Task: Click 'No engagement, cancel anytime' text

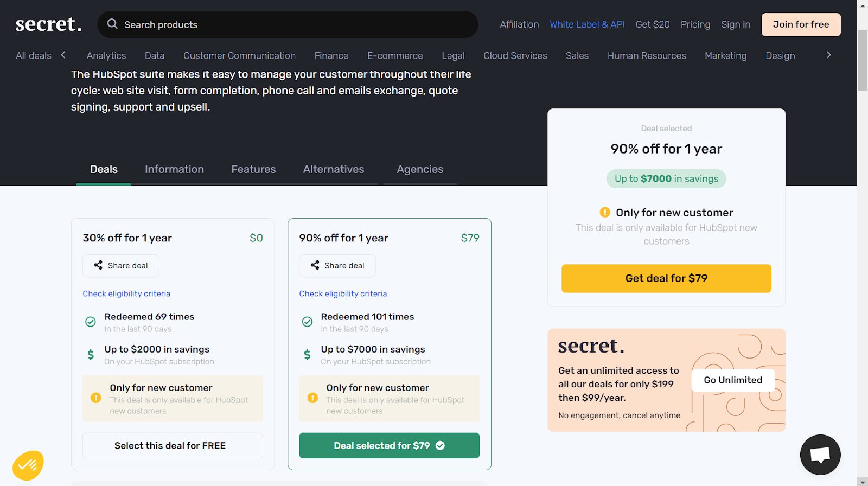Action: 619,415
